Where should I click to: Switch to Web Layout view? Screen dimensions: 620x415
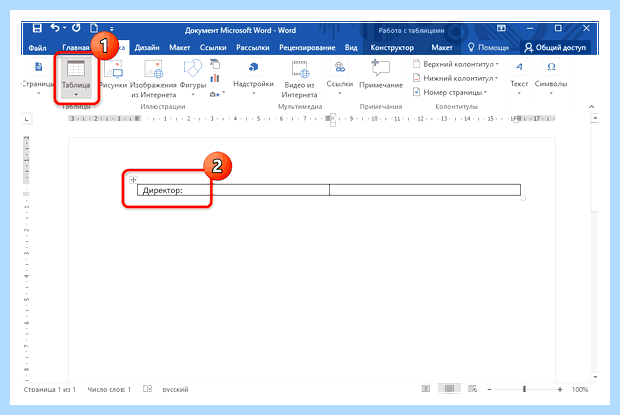point(473,389)
